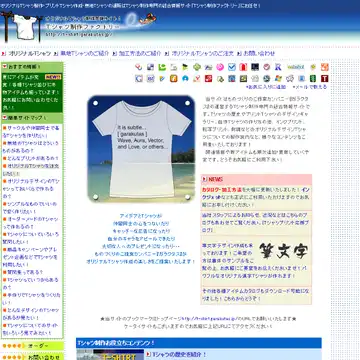Click the Tシャツ制作ファクトリー header logo
The image size is (360, 360).
coord(83,27)
